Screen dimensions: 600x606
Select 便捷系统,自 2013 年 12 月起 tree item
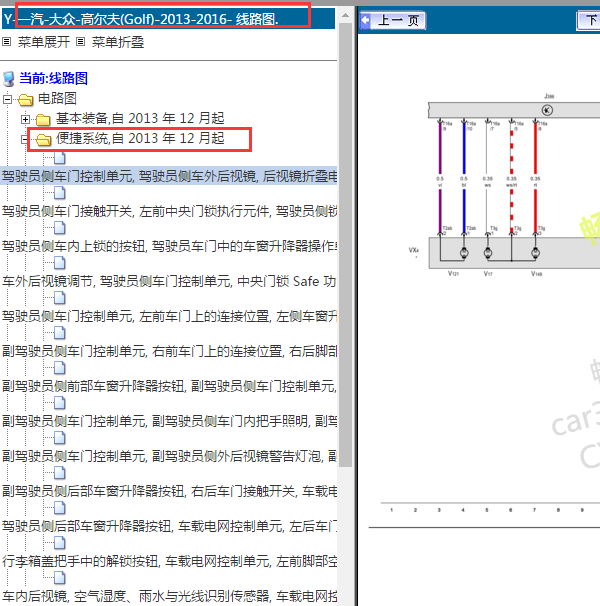140,138
